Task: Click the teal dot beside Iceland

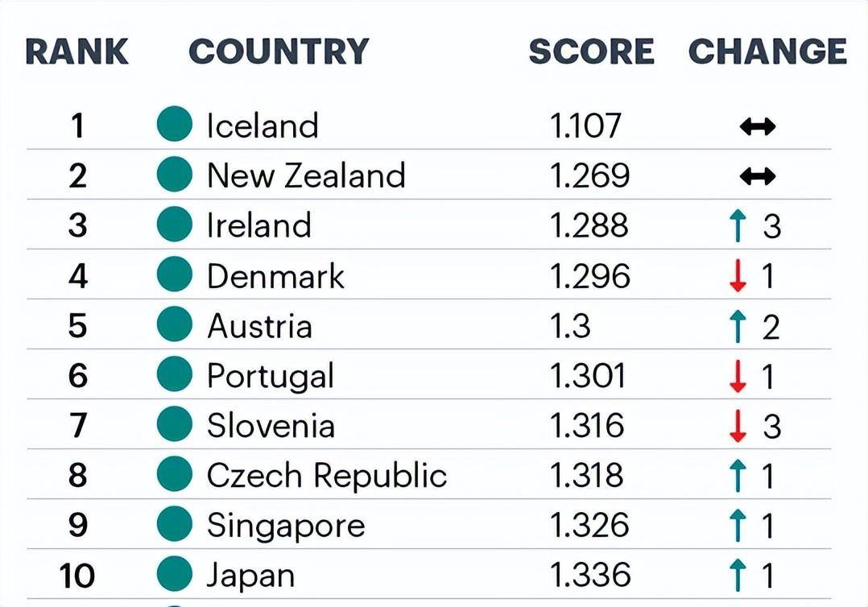Action: coord(175,126)
